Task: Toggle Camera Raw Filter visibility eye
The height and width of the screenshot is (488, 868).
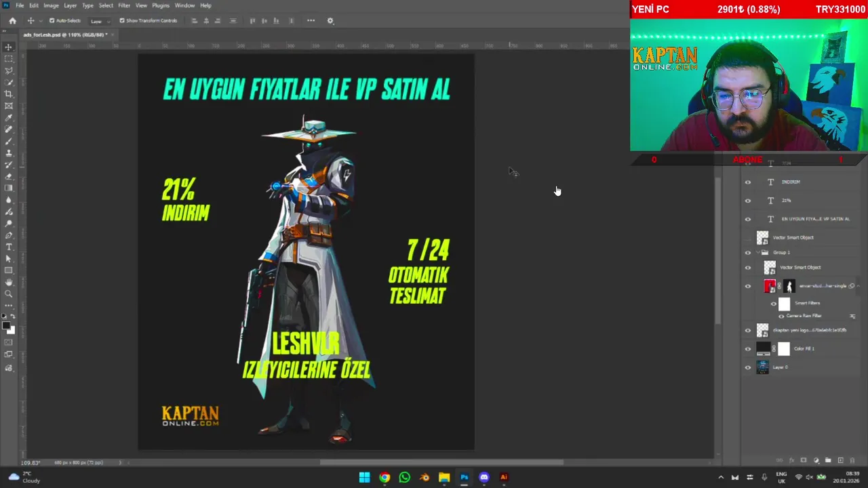Action: point(781,316)
